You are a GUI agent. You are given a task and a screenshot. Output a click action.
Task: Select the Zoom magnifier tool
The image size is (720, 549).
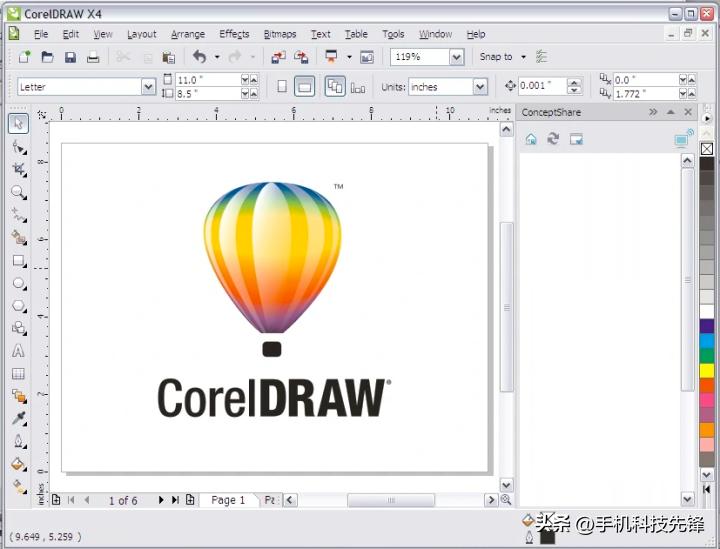pos(18,192)
